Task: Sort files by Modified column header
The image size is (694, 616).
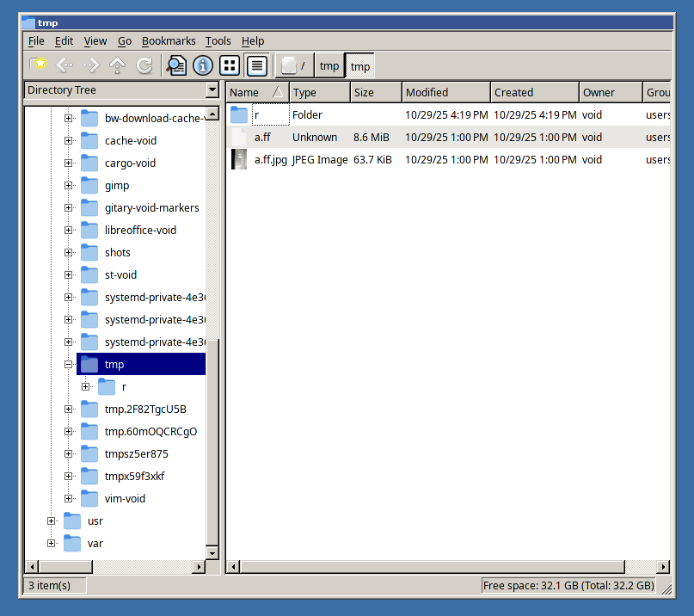Action: pos(445,92)
